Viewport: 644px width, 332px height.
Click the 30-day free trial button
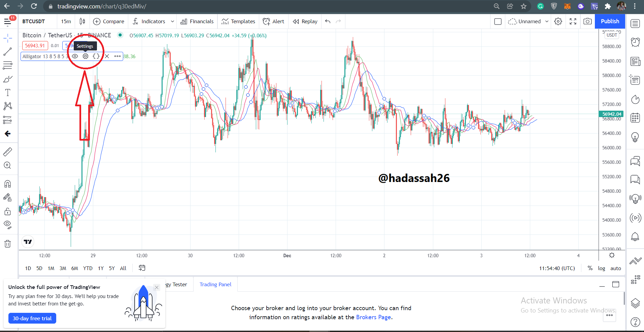(x=32, y=318)
